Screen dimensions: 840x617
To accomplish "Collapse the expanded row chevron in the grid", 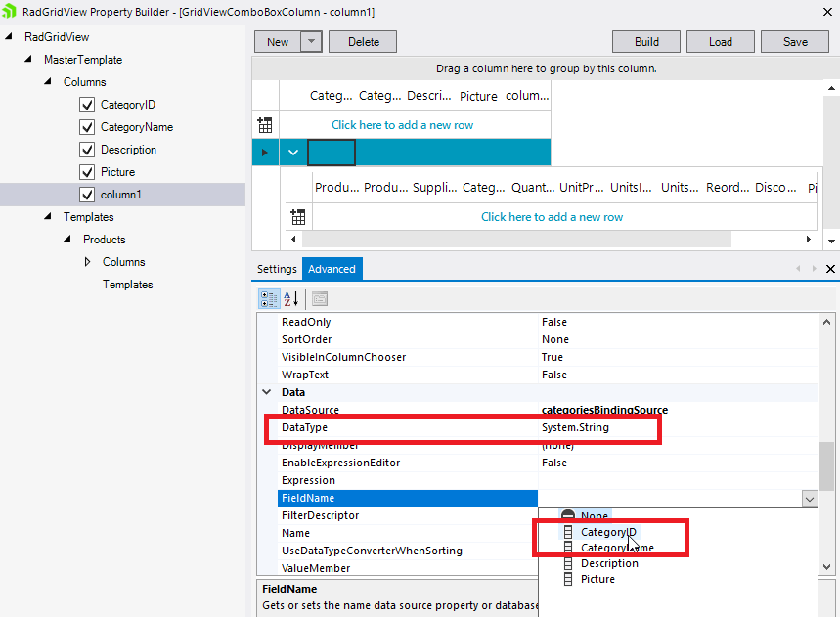I will [293, 153].
